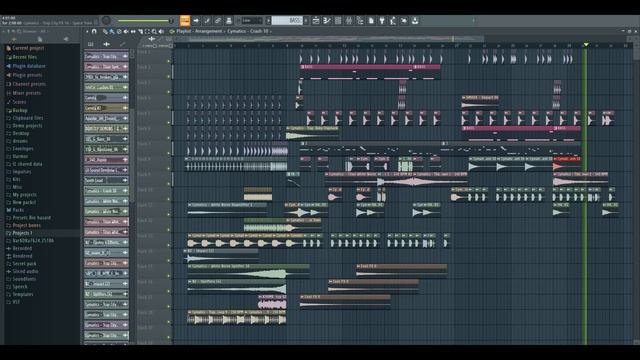Click the stamp-shaped icon left of the snap selector
This screenshot has width=640, height=360.
coord(229,21)
